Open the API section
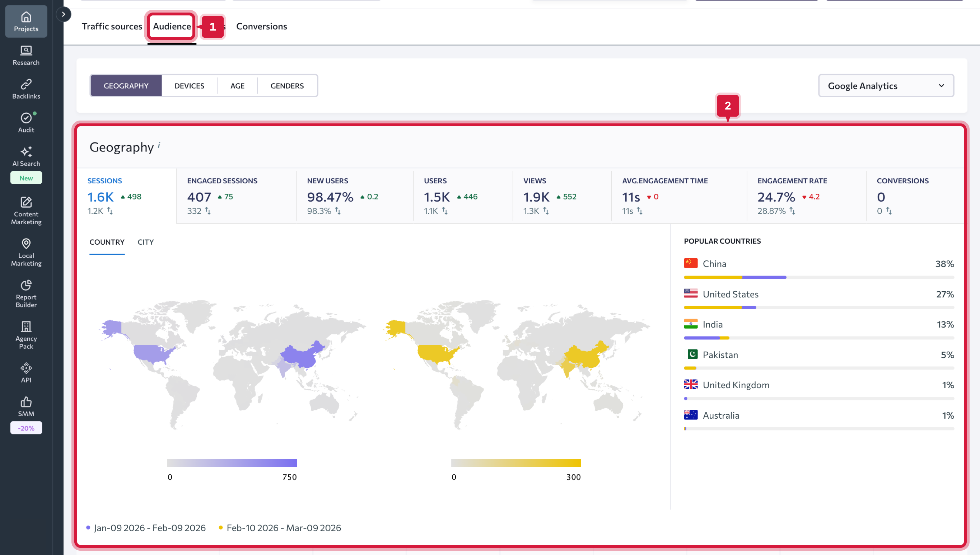980x555 pixels. 26,372
